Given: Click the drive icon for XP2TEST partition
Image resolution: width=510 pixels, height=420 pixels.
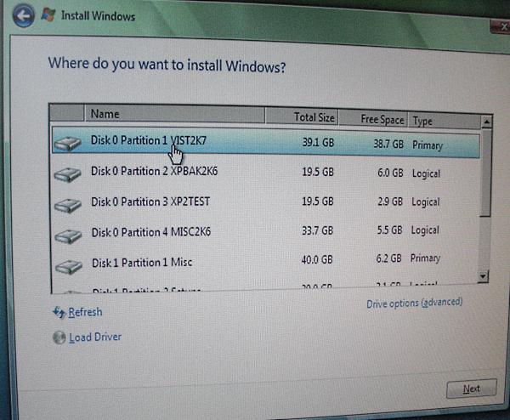Looking at the screenshot, I should pyautogui.click(x=68, y=205).
